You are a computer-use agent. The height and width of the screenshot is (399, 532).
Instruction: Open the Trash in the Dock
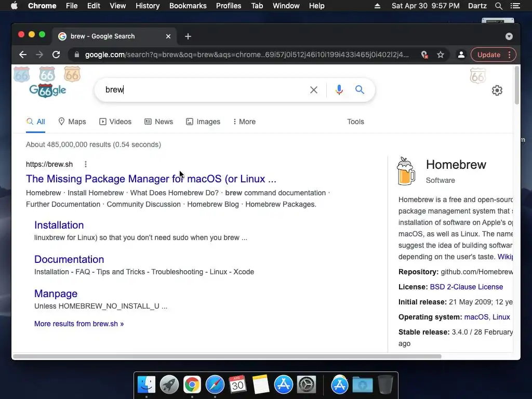(x=385, y=384)
